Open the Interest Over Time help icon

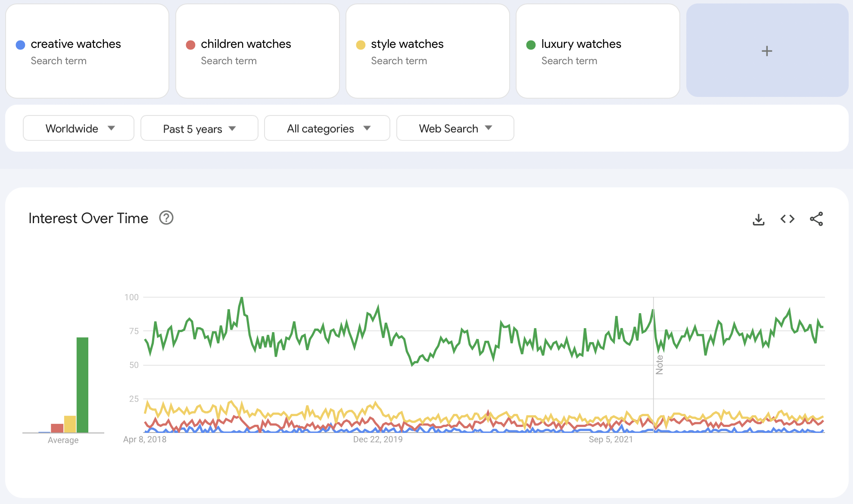click(x=166, y=218)
